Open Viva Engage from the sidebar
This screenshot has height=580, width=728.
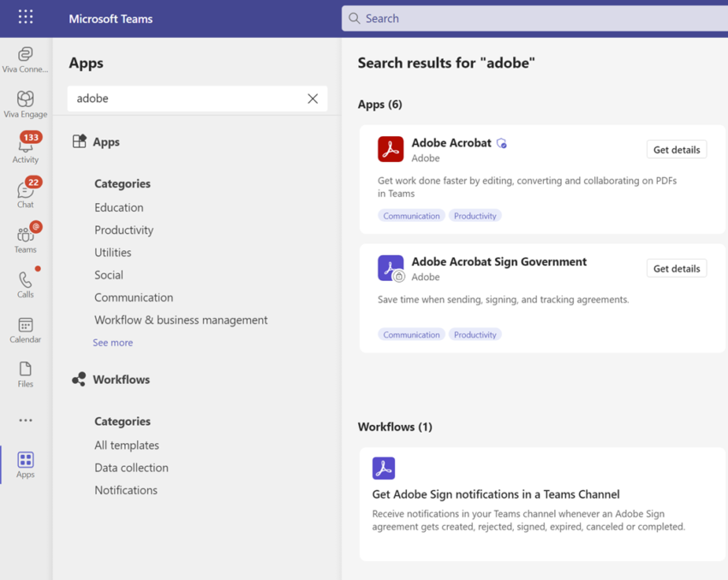(x=26, y=104)
